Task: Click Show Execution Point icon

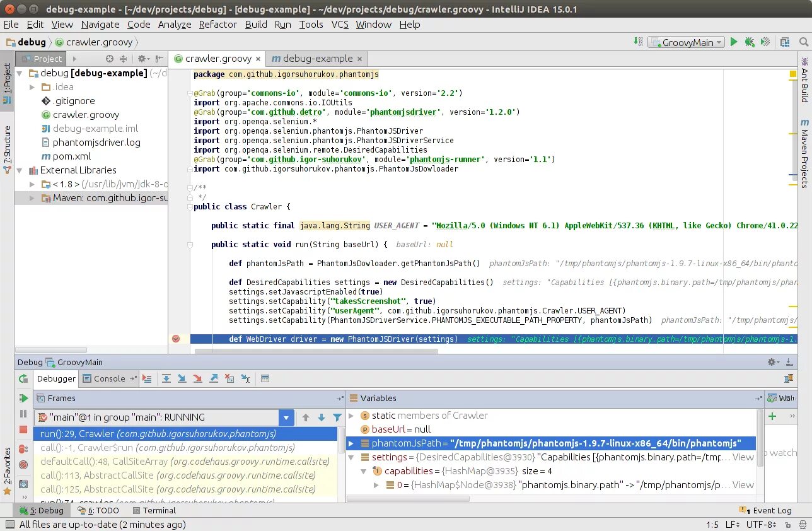Action: [x=147, y=379]
